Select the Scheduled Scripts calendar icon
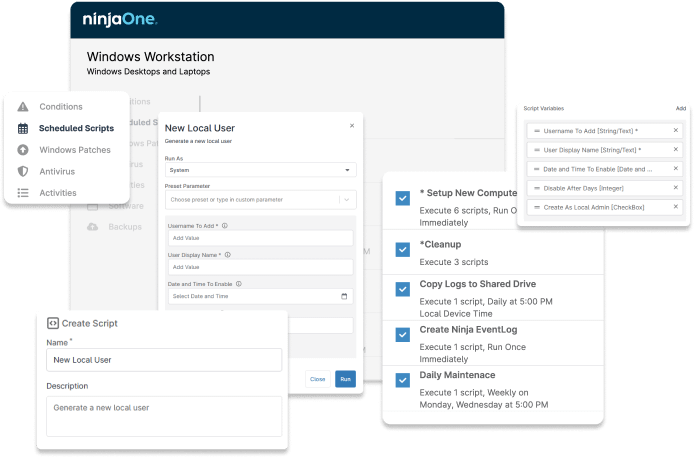This screenshot has height=458, width=695. [23, 129]
